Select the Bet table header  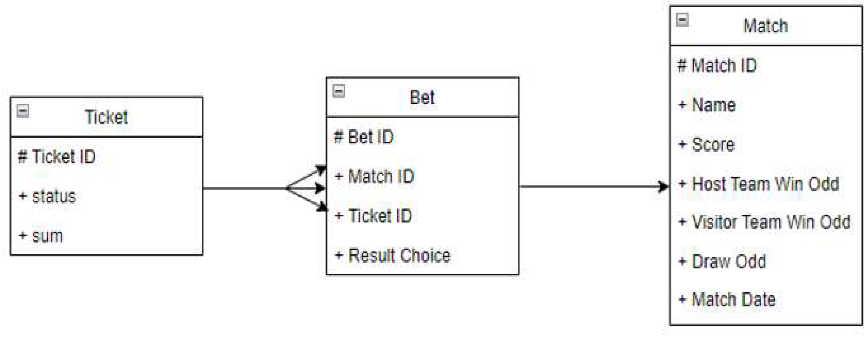[422, 97]
